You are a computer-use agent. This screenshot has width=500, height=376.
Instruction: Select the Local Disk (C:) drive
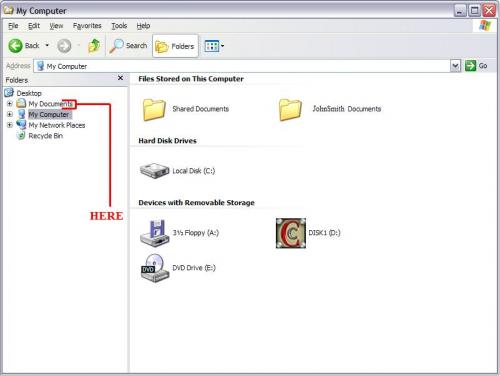pos(177,171)
